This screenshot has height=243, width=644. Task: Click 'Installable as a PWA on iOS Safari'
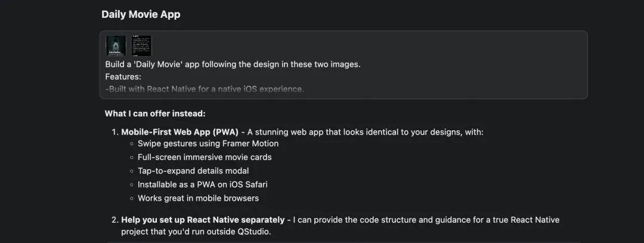(203, 185)
